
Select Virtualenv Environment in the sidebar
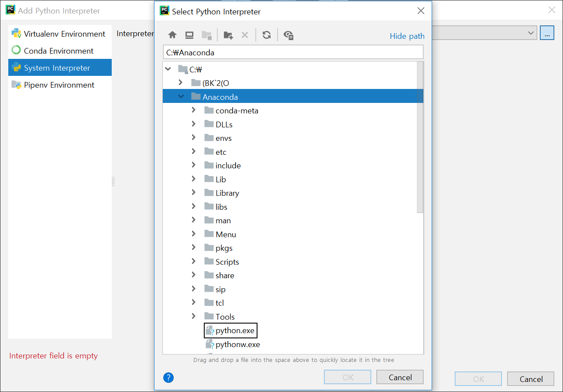tap(60, 34)
